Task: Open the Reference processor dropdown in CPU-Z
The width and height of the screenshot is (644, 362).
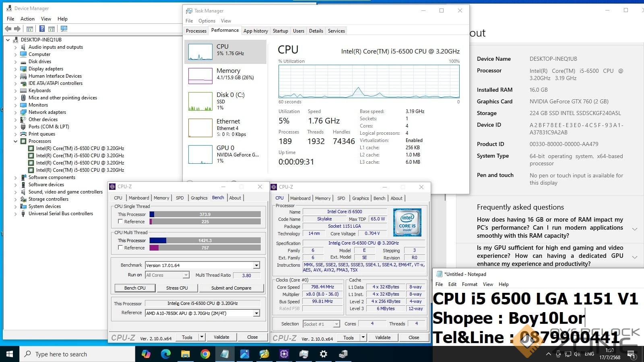Action: tap(256, 313)
